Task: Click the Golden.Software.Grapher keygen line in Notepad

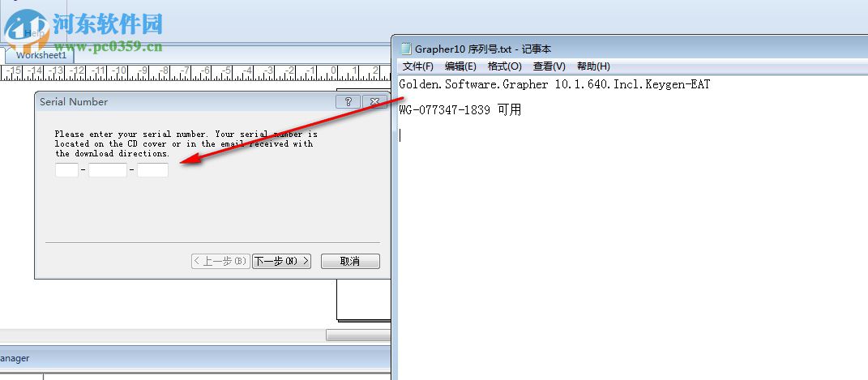Action: [554, 84]
